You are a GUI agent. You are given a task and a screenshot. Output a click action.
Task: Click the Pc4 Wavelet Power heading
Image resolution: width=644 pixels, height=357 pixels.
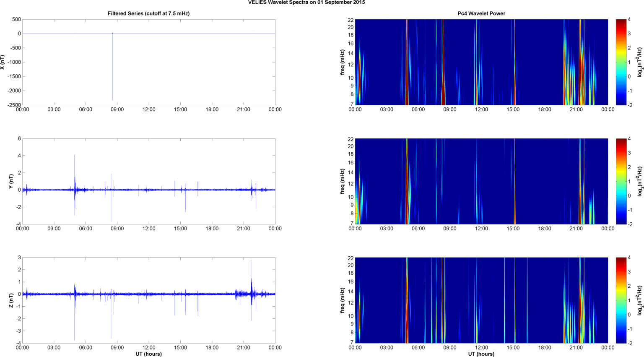(481, 13)
